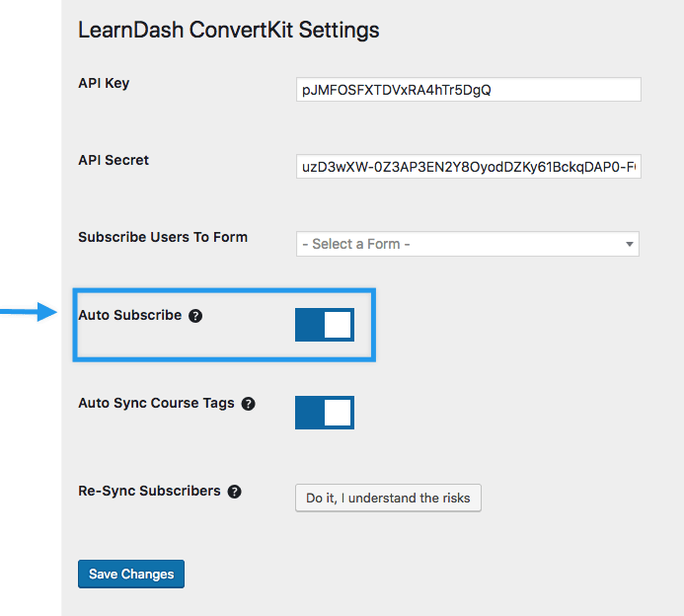Click the API Secret label
Image resolution: width=684 pixels, height=616 pixels.
114,160
